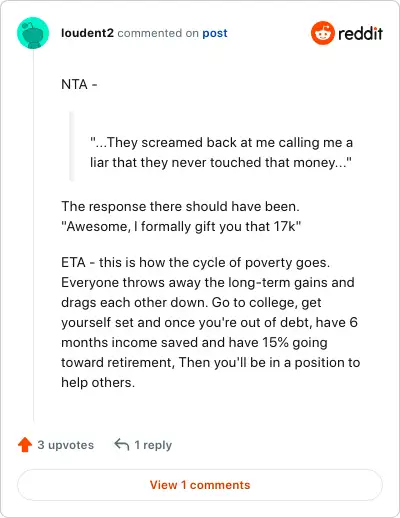Click the reddit wordmark text
Viewport: 400px width, 518px height.
[x=360, y=33]
